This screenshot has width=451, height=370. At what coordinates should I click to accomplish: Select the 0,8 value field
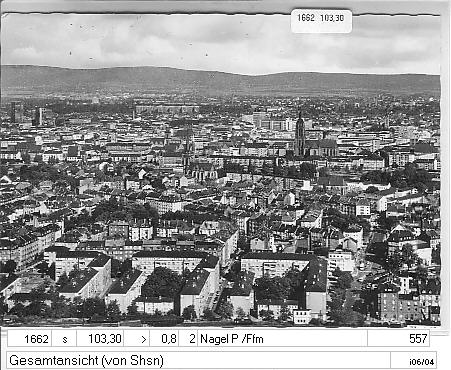coord(164,339)
